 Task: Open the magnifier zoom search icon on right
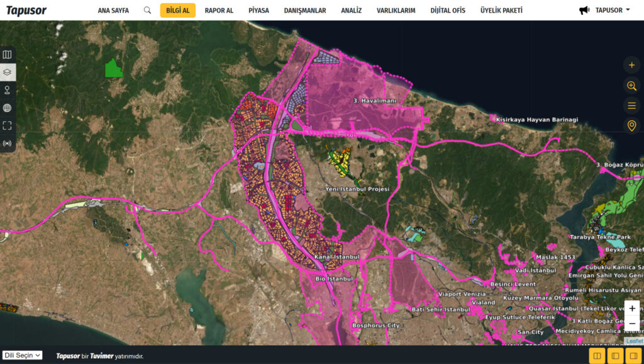click(x=631, y=86)
